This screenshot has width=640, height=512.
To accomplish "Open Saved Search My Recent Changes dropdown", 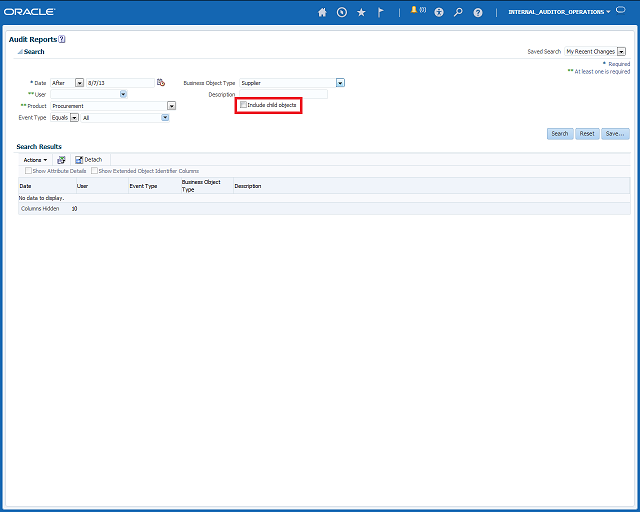I will click(621, 52).
